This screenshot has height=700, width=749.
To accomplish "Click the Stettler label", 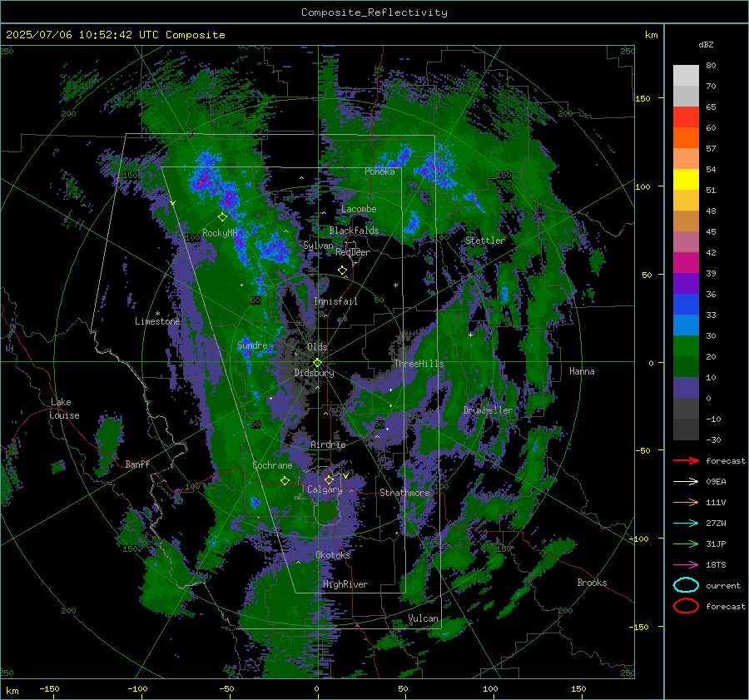I will (485, 241).
